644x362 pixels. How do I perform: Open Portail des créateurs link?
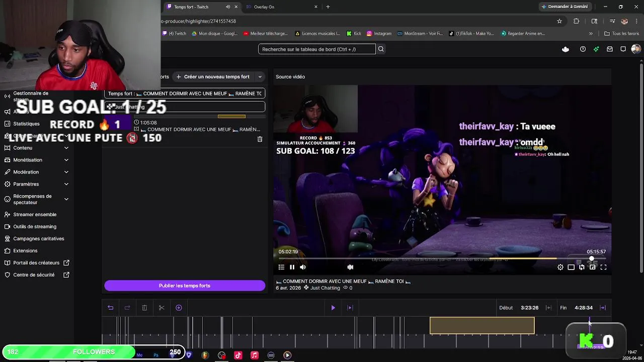click(x=36, y=263)
